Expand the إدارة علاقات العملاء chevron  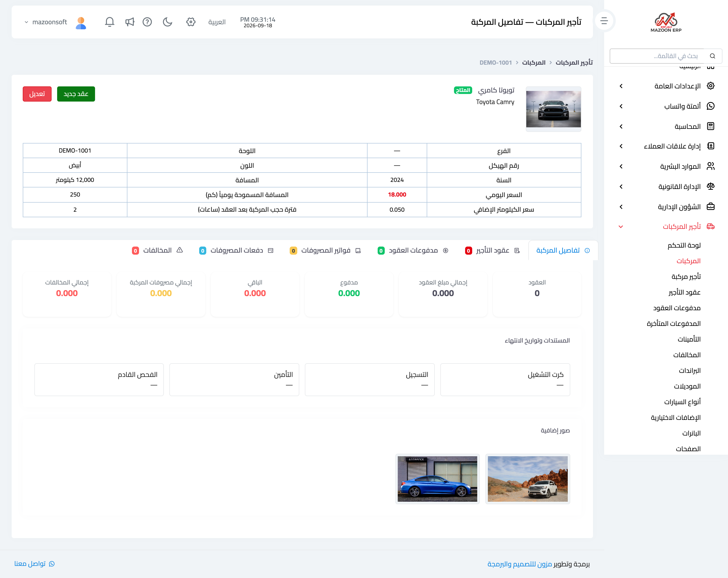621,146
